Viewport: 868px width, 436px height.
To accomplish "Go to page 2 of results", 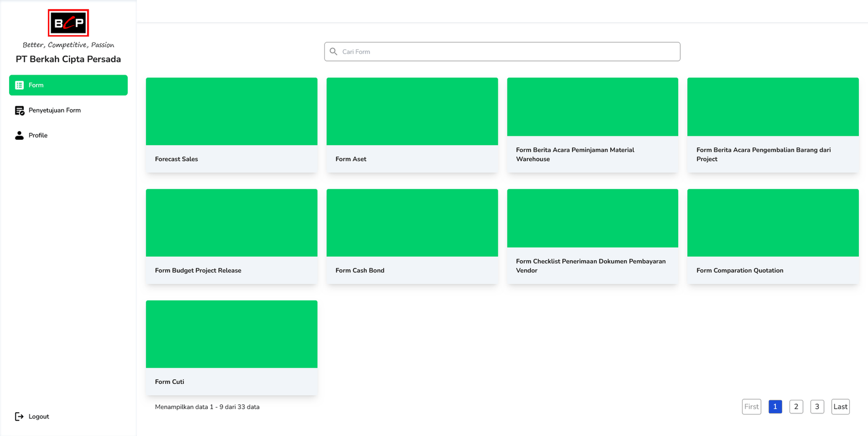I will pos(796,407).
